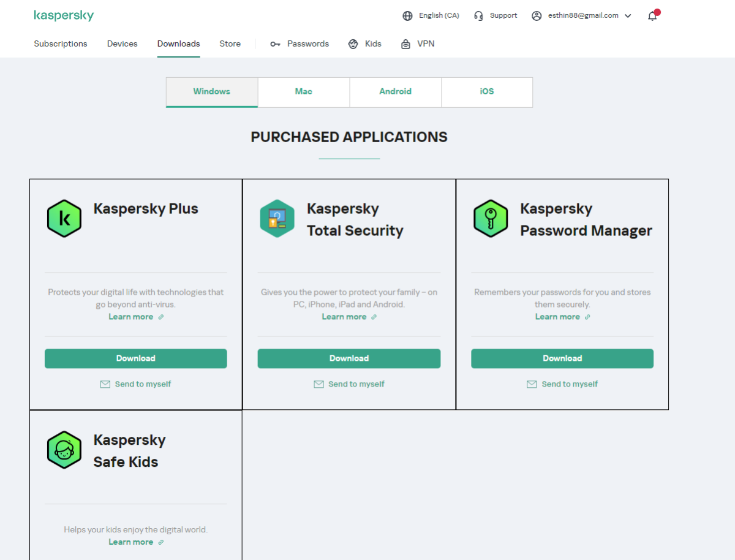This screenshot has width=735, height=560.
Task: Download Kaspersky Total Security
Action: [x=349, y=358]
